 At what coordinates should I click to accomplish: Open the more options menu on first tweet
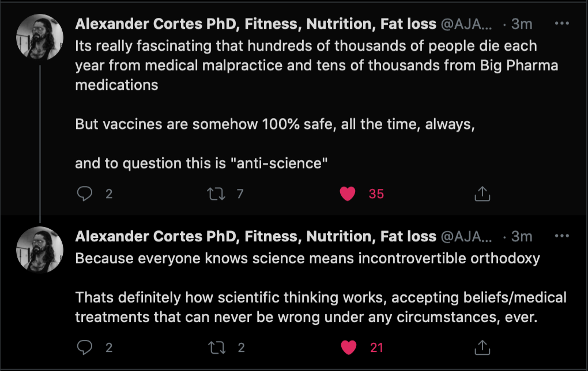[x=561, y=24]
